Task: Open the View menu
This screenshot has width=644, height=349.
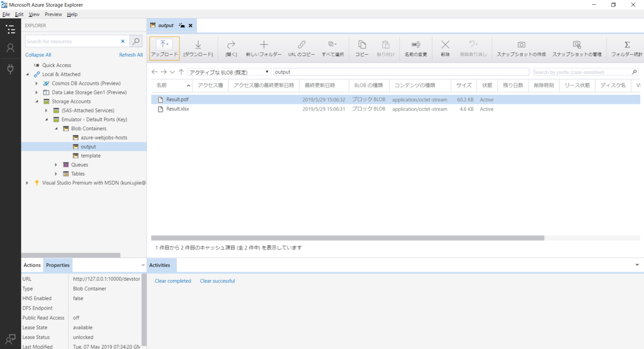Action: [x=34, y=14]
